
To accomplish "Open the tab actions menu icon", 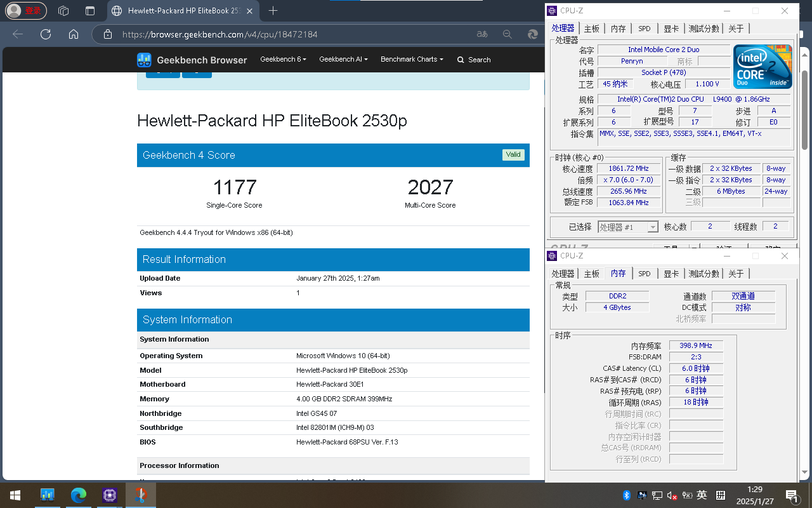I will tap(89, 11).
